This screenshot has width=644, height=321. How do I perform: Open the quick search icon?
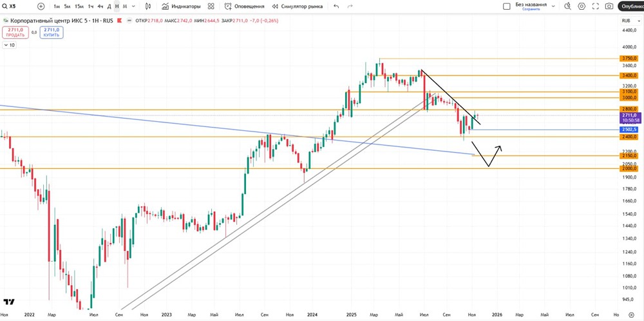[x=567, y=6]
